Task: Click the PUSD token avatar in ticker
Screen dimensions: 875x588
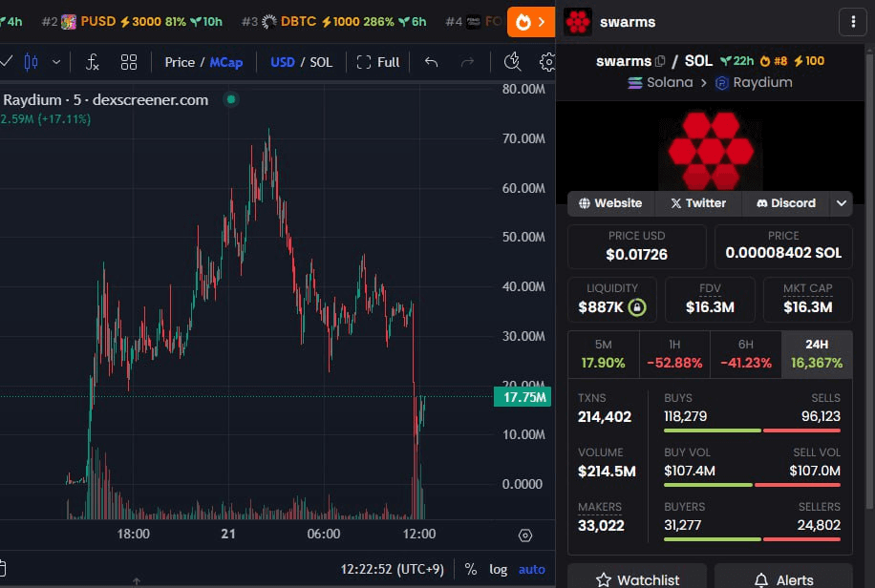Action: [69, 22]
